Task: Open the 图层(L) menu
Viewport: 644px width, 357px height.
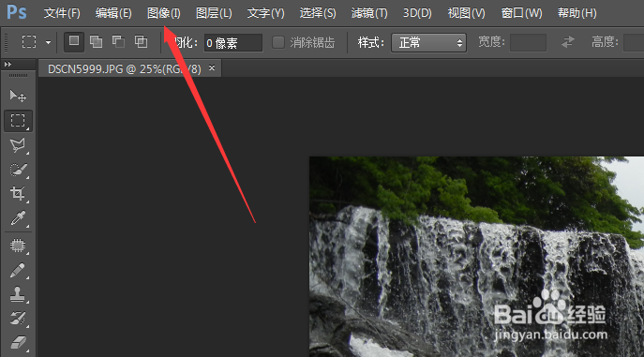Action: pyautogui.click(x=214, y=13)
